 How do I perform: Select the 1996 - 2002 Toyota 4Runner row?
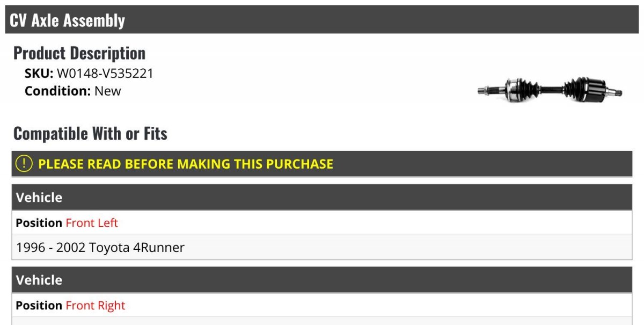click(322, 247)
